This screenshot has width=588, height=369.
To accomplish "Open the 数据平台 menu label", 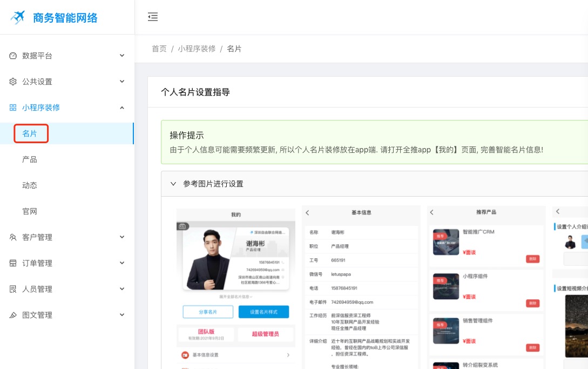I will click(x=37, y=56).
